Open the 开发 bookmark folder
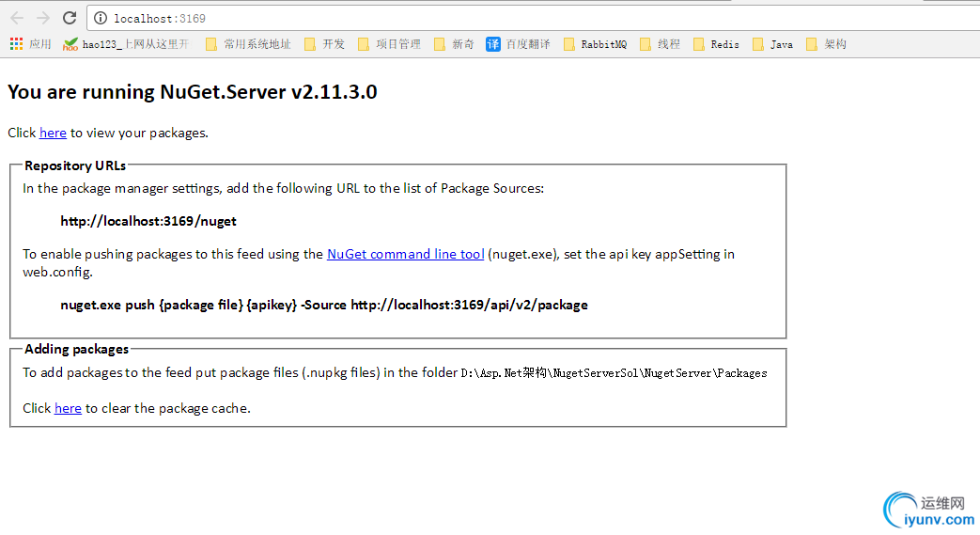 click(x=324, y=44)
